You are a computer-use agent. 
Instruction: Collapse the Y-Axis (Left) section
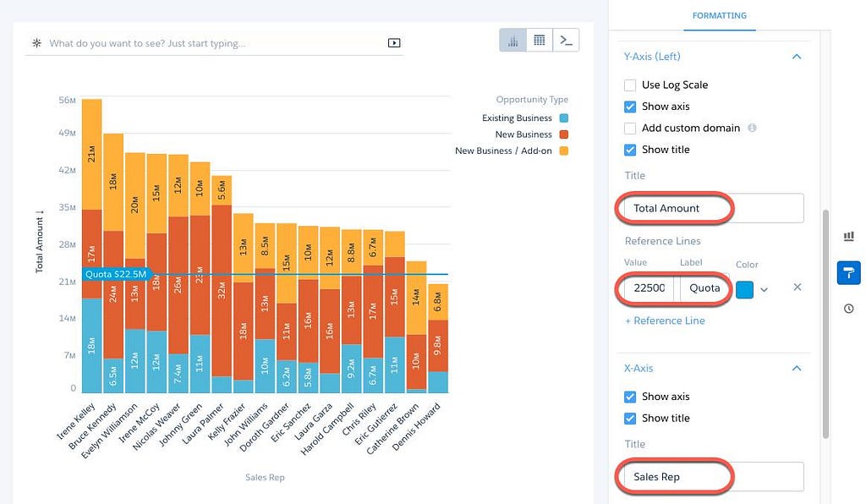pos(797,57)
